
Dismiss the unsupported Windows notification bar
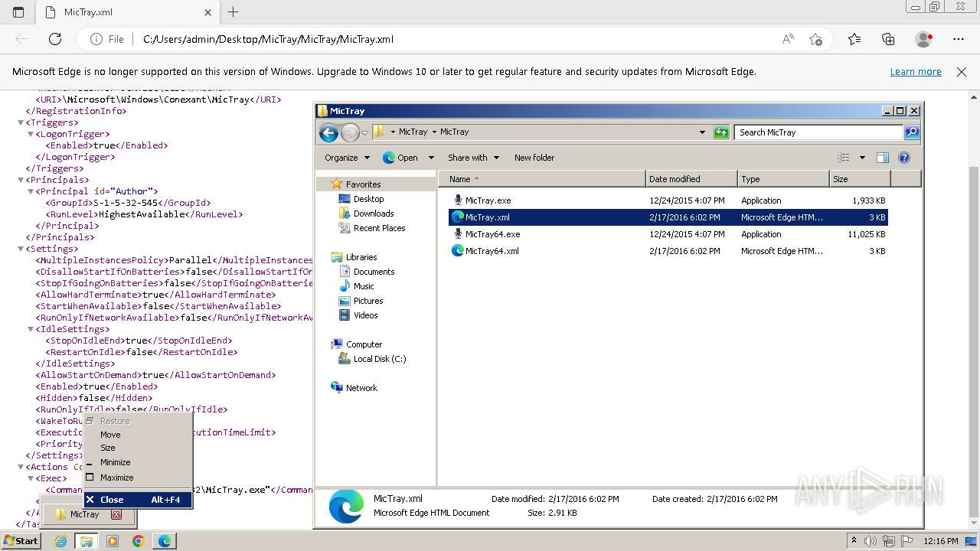[962, 72]
